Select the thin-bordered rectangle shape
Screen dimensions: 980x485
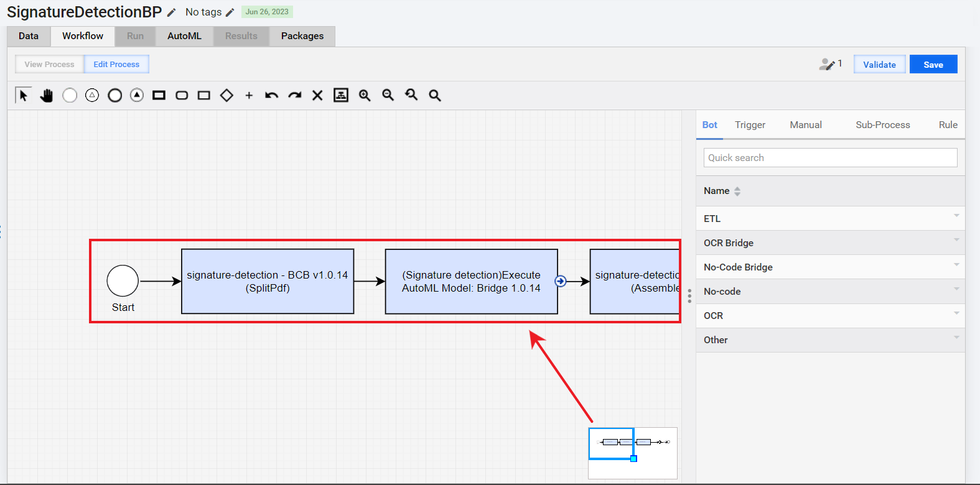click(x=204, y=95)
